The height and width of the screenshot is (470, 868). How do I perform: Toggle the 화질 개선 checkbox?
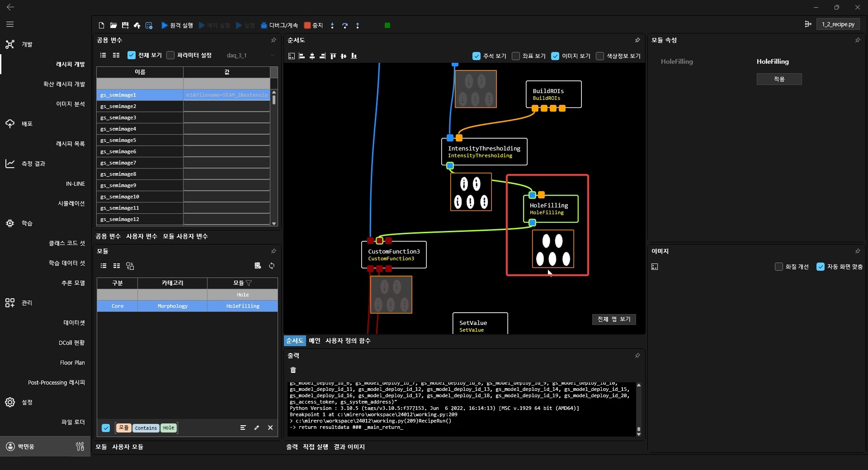click(x=778, y=267)
